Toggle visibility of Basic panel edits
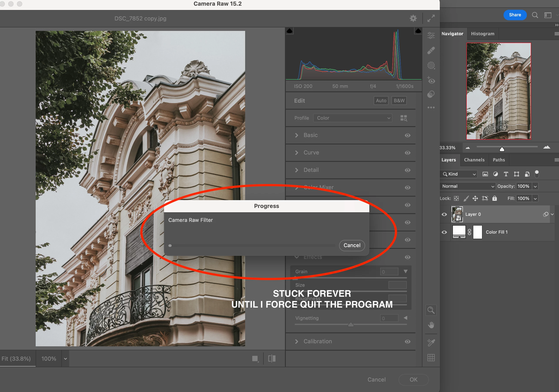Screen dimensions: 559x392 coord(407,135)
